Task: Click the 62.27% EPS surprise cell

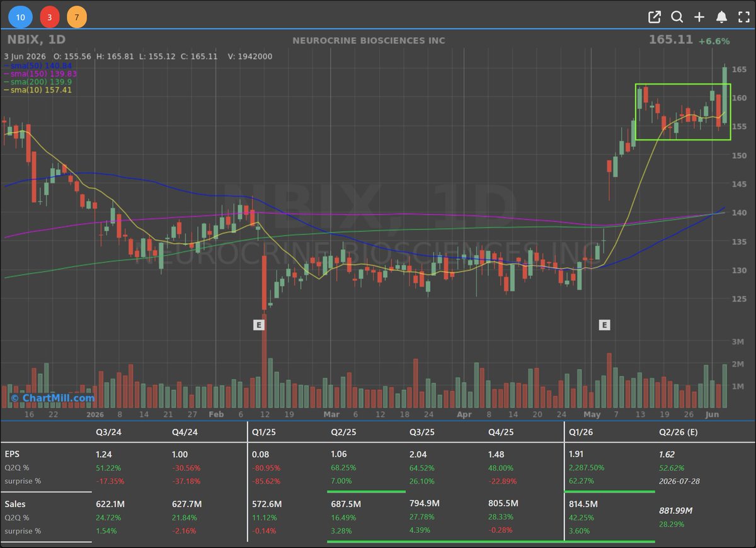Action: tap(581, 481)
